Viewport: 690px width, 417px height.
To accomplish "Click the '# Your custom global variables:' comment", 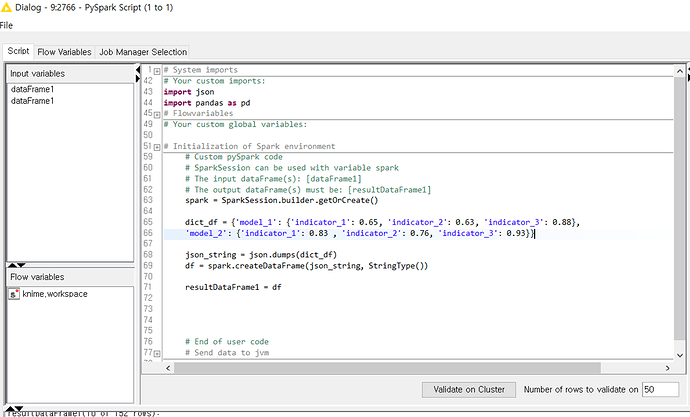I will (x=235, y=124).
